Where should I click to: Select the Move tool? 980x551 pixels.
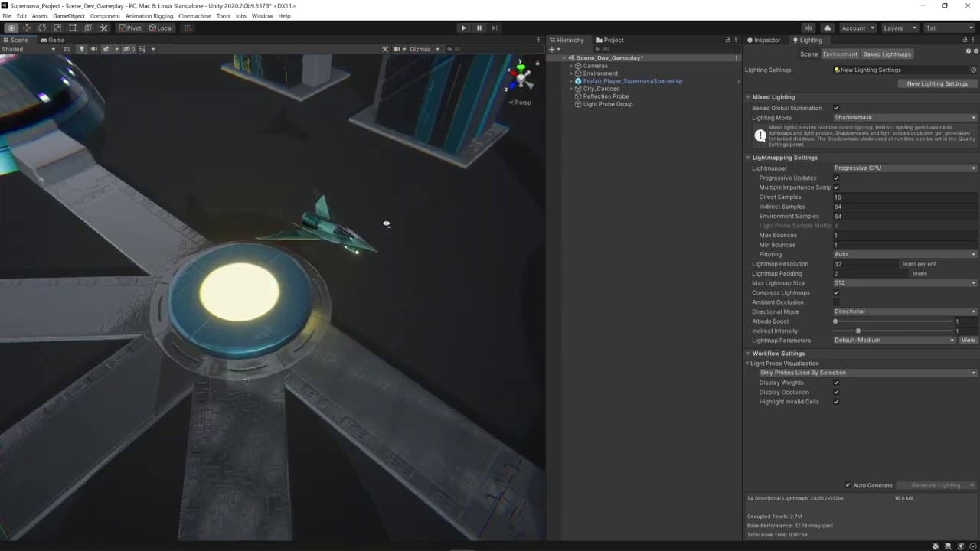click(27, 28)
